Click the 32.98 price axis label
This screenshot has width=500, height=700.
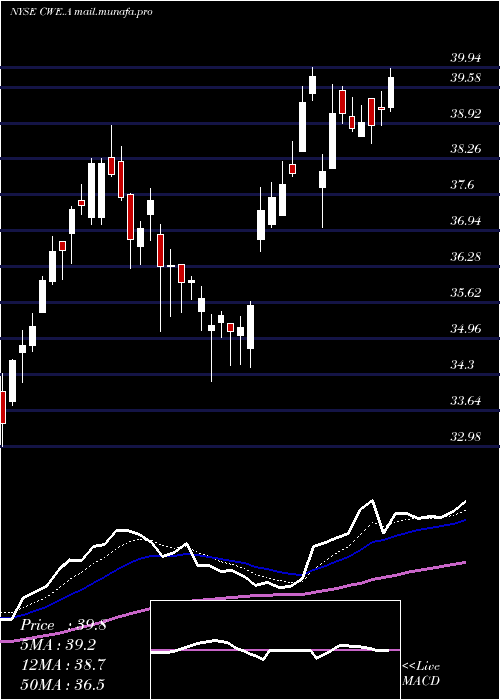point(466,437)
